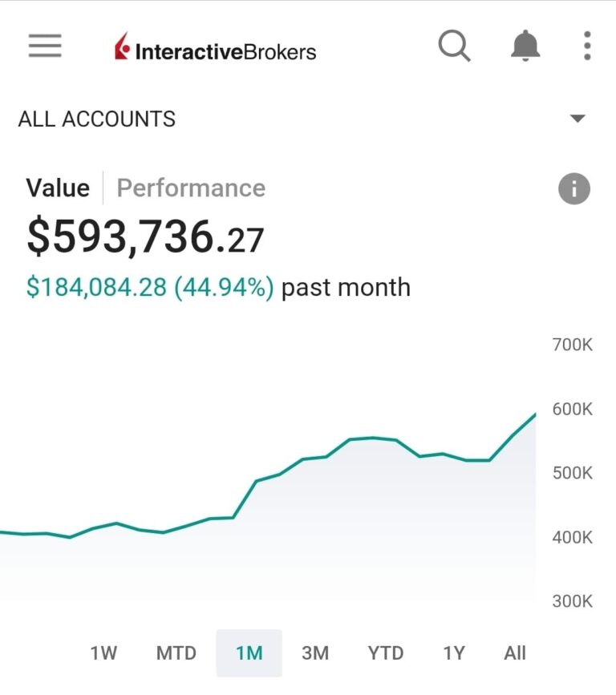Switch to the Performance tab
616x695 pixels.
pyautogui.click(x=191, y=188)
